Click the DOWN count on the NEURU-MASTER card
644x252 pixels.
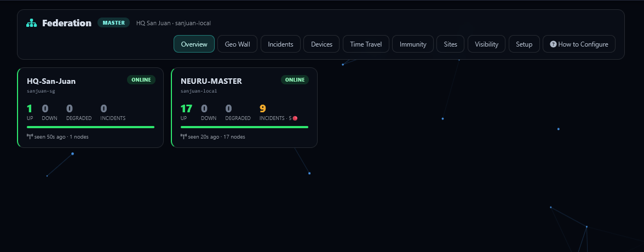pos(204,108)
